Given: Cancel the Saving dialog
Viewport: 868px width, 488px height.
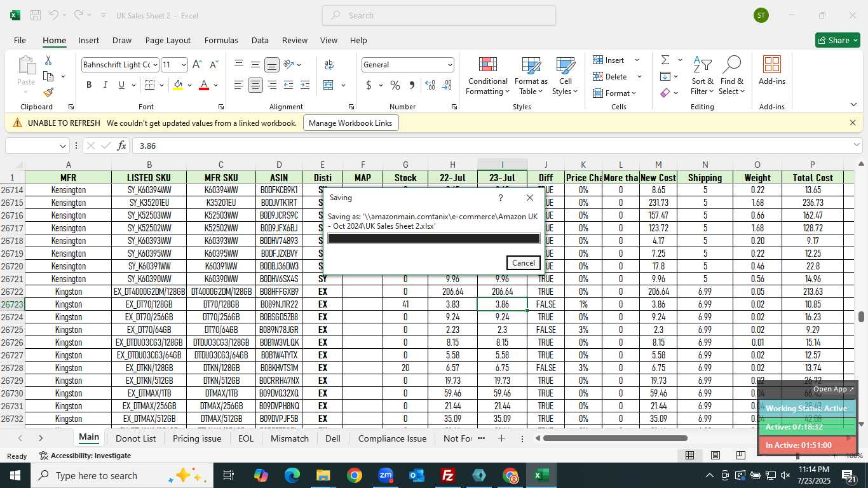Looking at the screenshot, I should point(524,263).
